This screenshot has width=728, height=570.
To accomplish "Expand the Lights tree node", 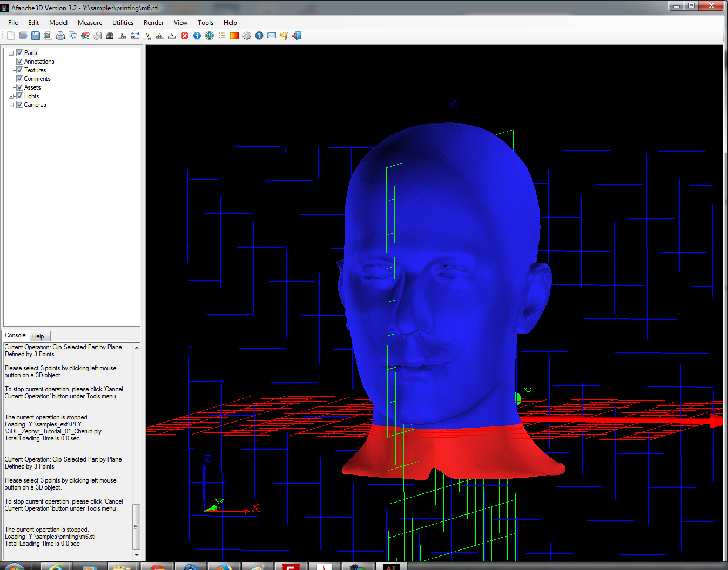I will tap(11, 96).
